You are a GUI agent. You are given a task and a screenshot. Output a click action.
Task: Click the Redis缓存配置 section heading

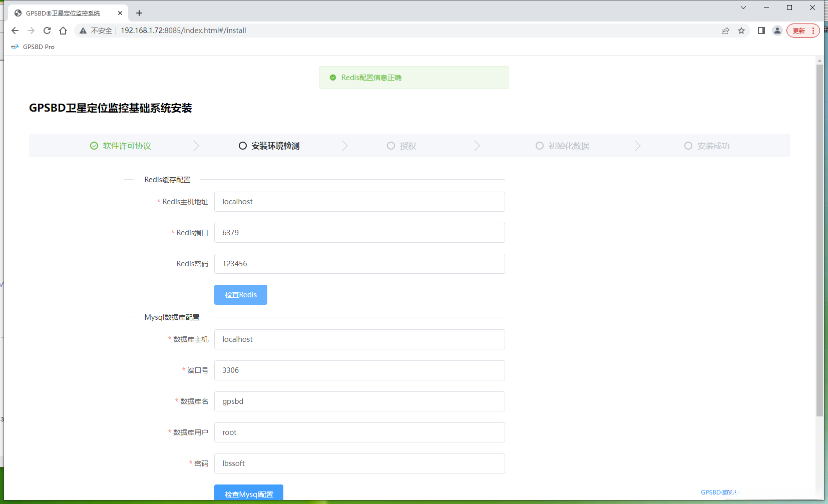pos(167,180)
